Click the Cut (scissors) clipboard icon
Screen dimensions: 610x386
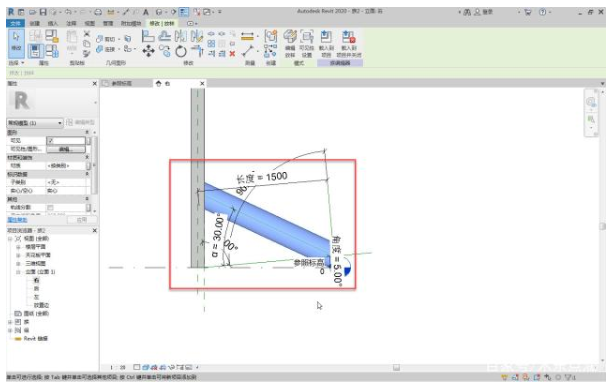87,34
